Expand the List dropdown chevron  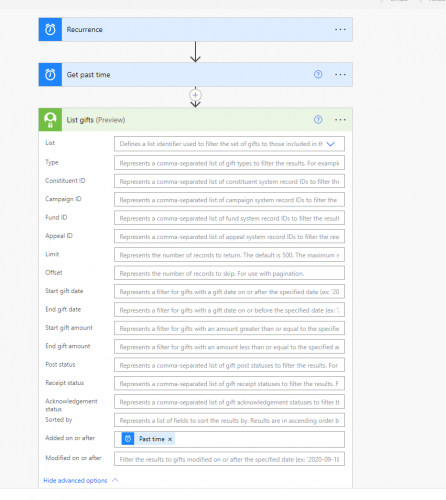(x=330, y=144)
